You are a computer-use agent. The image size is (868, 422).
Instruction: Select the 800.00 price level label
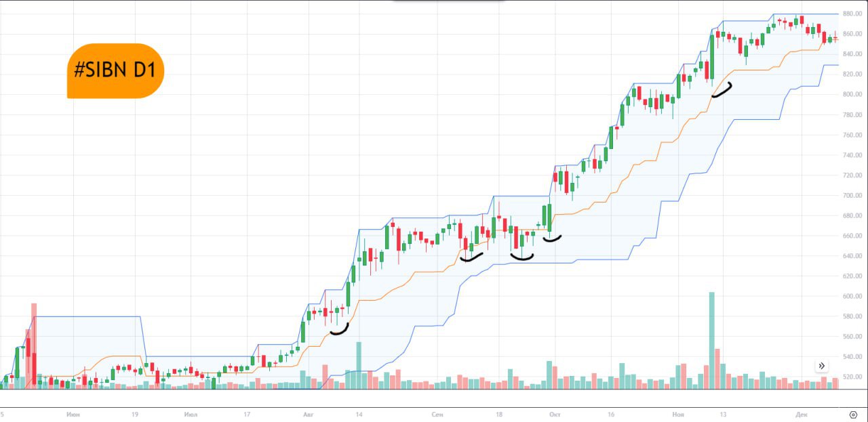[x=852, y=94]
